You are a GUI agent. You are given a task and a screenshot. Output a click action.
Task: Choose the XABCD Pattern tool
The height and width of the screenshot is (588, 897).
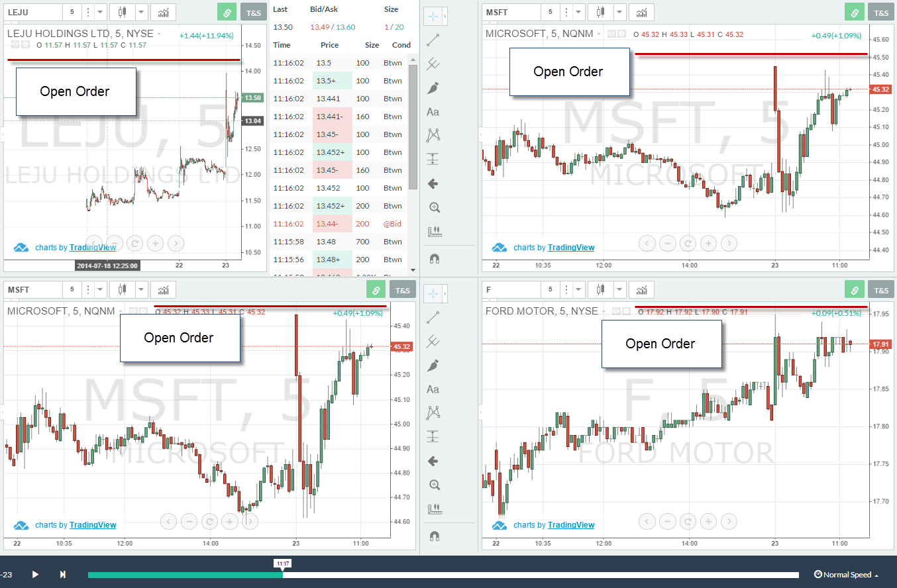[433, 135]
